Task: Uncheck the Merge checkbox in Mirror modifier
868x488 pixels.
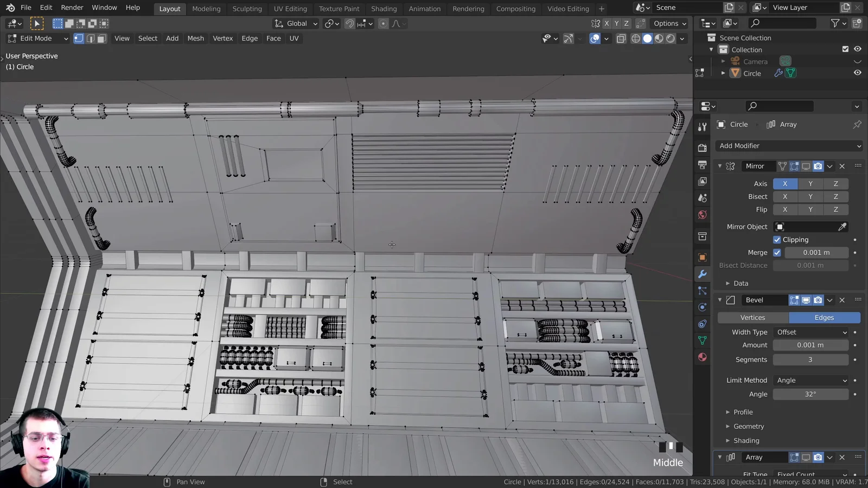Action: pyautogui.click(x=777, y=252)
